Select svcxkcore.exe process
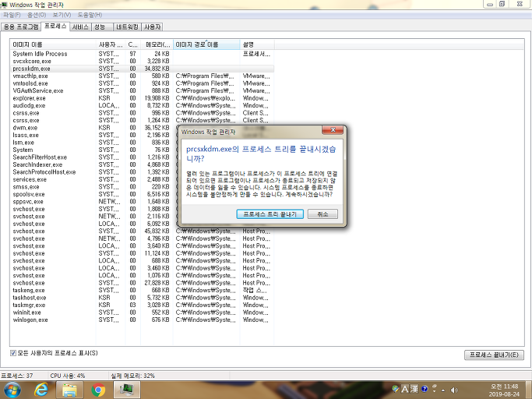Viewport: 532px width, 399px height. 143,61
